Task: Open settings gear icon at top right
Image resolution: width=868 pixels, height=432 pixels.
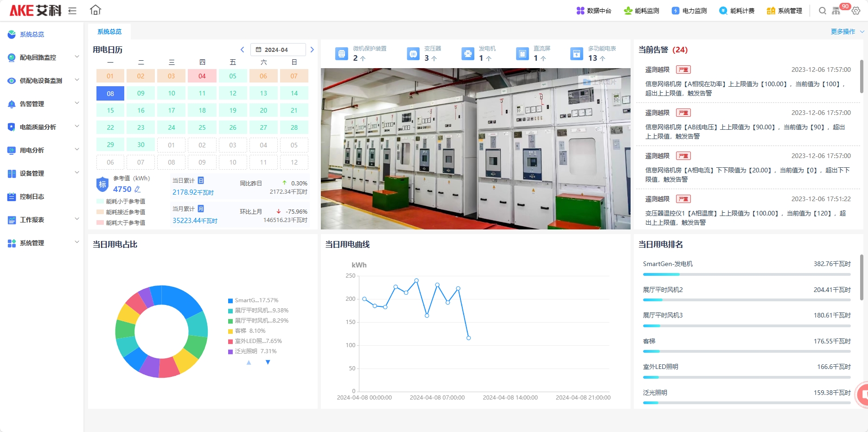Action: pos(856,11)
